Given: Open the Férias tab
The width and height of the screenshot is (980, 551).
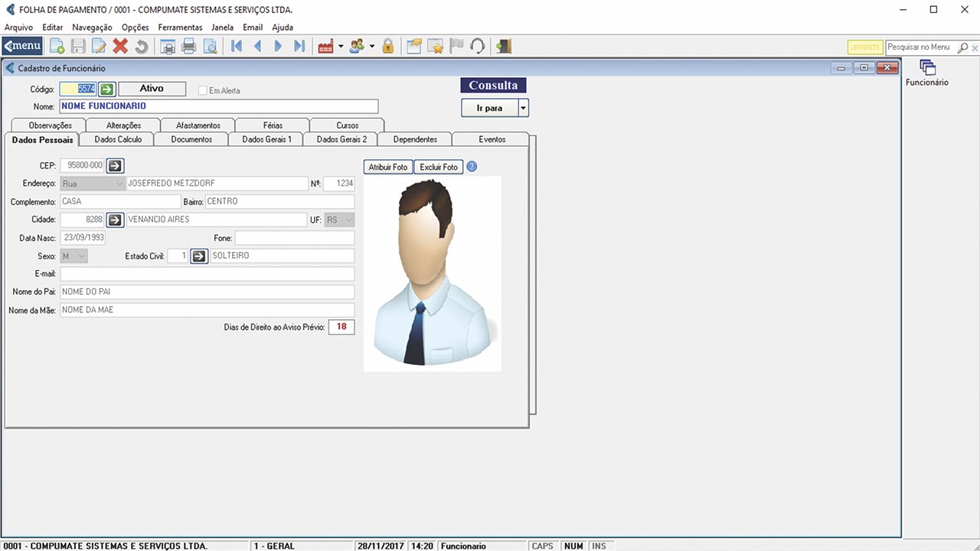Looking at the screenshot, I should [273, 125].
